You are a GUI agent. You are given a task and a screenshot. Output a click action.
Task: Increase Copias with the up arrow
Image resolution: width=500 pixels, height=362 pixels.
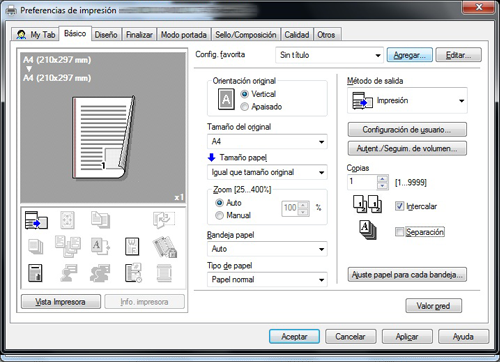383,179
